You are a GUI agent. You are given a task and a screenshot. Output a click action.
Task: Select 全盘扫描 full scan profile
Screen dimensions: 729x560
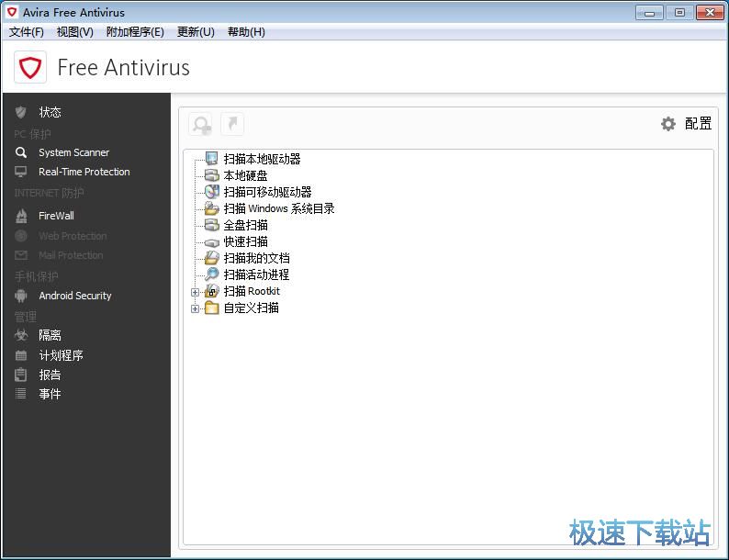click(x=245, y=226)
